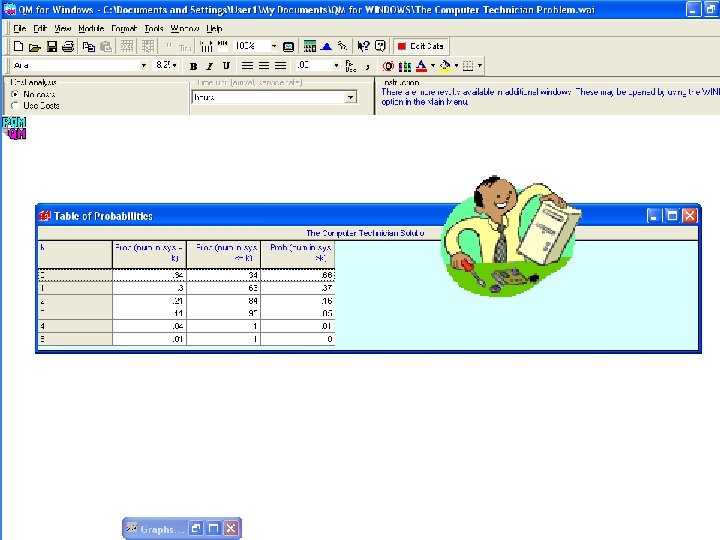
Task: Expand the time unit hours dropdown
Action: point(350,97)
